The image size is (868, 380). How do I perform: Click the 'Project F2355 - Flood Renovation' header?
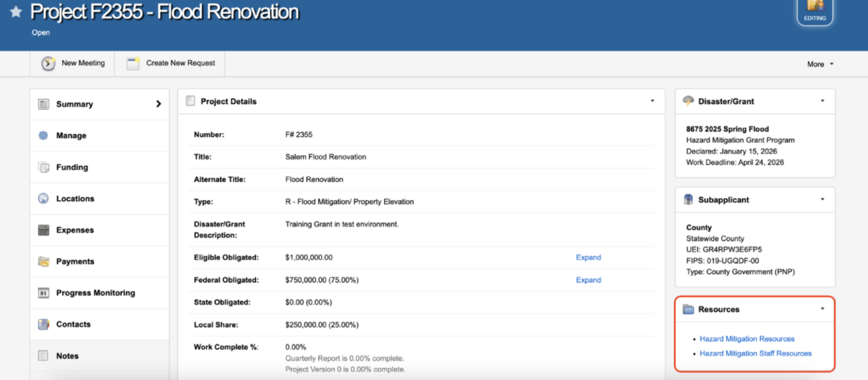click(164, 12)
